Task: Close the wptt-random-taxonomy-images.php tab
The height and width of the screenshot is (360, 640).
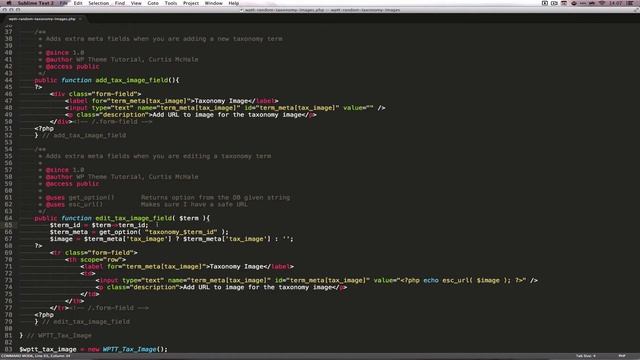Action: click(80, 19)
